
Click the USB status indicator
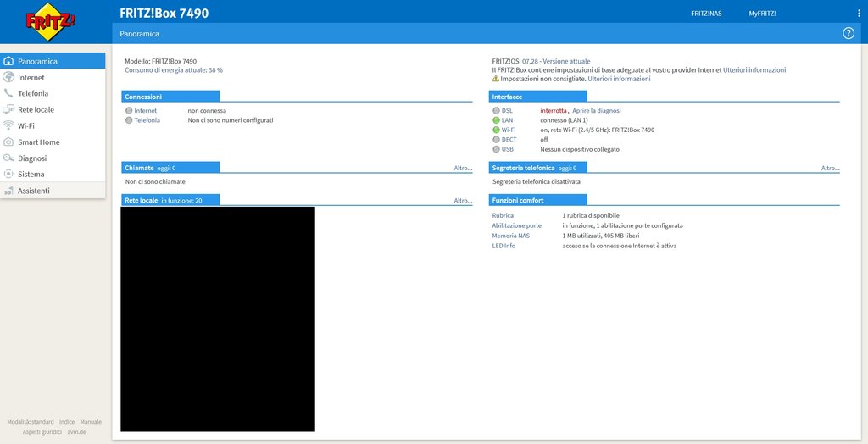pyautogui.click(x=496, y=149)
